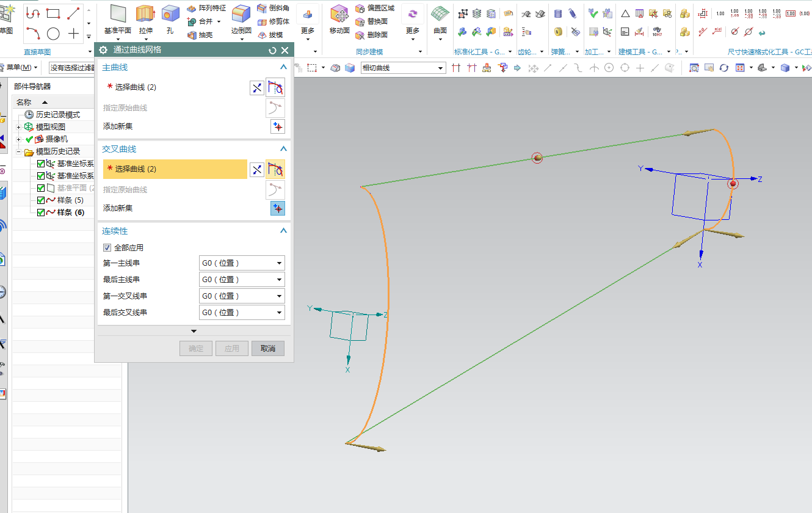Collapse the 主曲线 section
The image size is (812, 513).
pyautogui.click(x=283, y=67)
